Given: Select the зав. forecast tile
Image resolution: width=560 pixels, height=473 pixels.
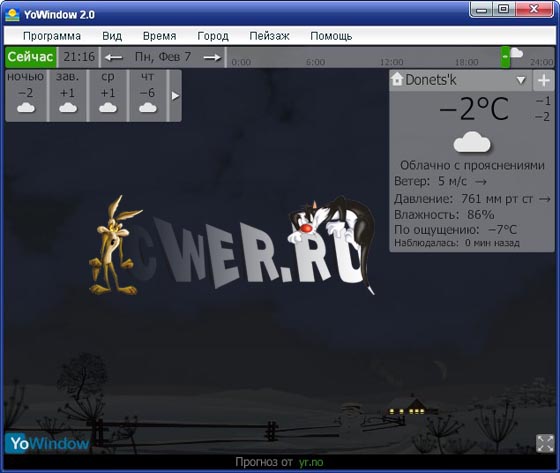Looking at the screenshot, I should tap(68, 95).
